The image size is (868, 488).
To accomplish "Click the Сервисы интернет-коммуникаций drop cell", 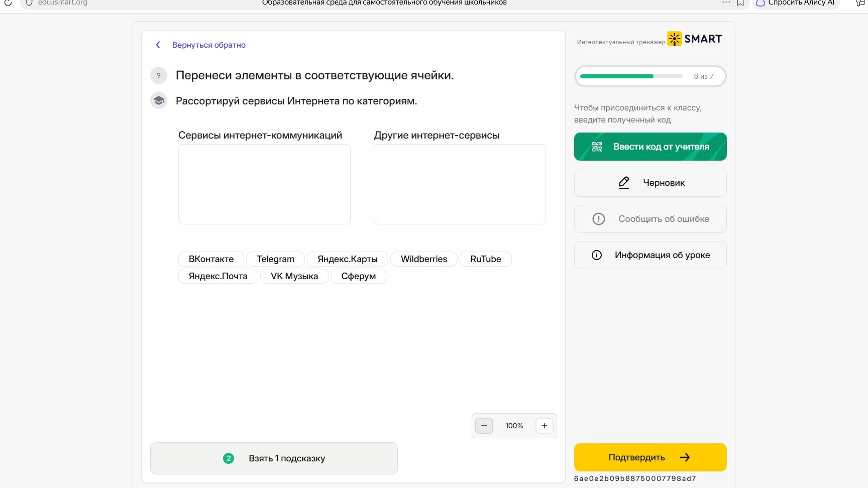I will click(x=264, y=184).
